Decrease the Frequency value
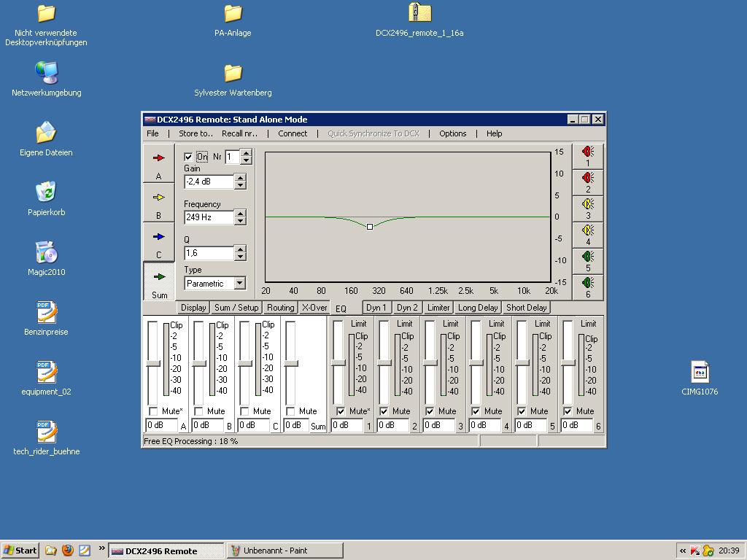Image resolution: width=747 pixels, height=560 pixels. pyautogui.click(x=240, y=221)
